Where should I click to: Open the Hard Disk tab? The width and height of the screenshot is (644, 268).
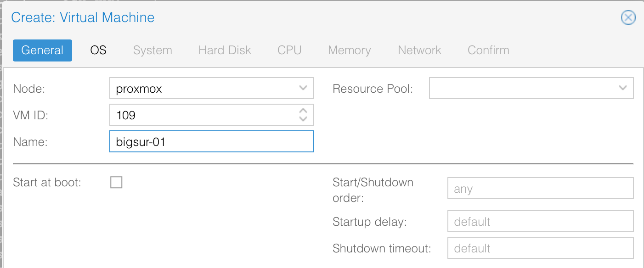coord(225,50)
